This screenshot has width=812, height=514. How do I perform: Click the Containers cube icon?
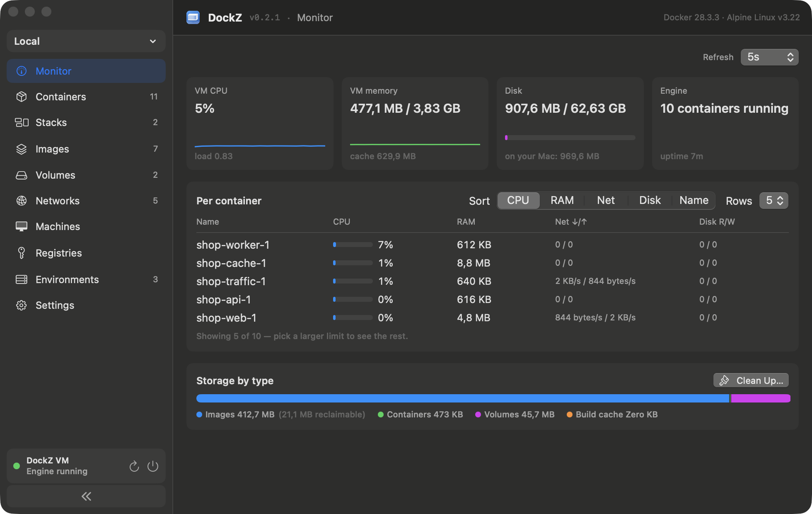point(22,97)
